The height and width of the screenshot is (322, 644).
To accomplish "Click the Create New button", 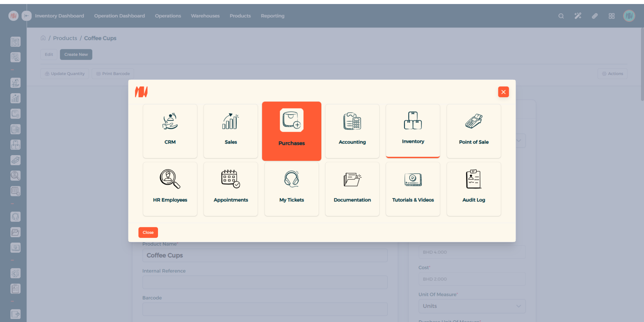I will (76, 55).
